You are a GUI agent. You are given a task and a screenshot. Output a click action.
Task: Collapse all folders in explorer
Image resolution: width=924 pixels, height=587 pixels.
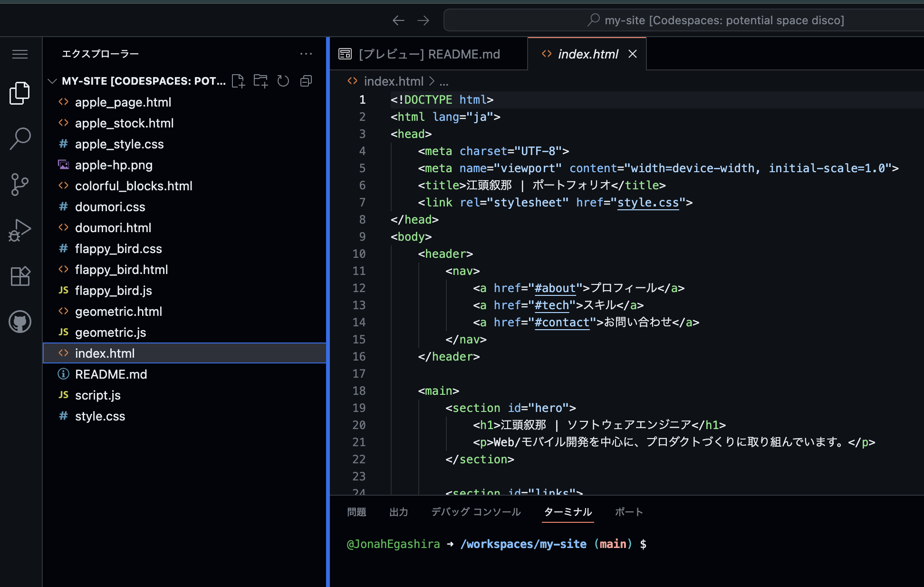[x=306, y=81]
